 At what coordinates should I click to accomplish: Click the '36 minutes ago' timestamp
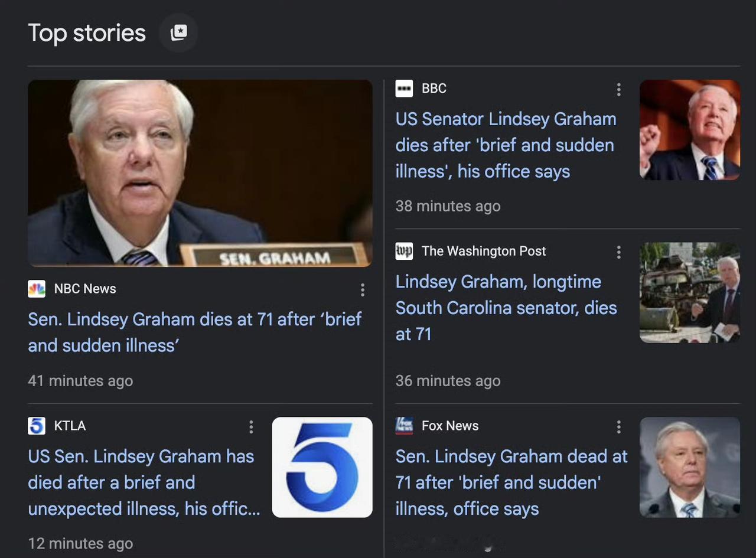[448, 381]
